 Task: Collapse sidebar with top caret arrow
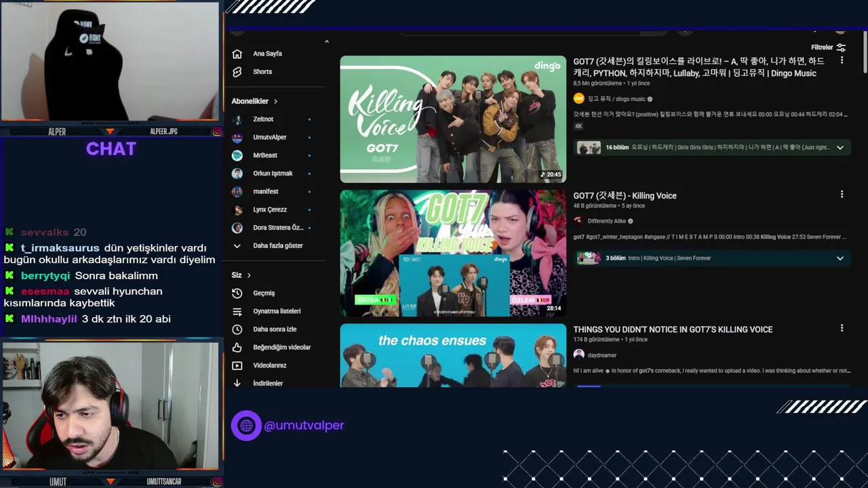click(x=326, y=42)
